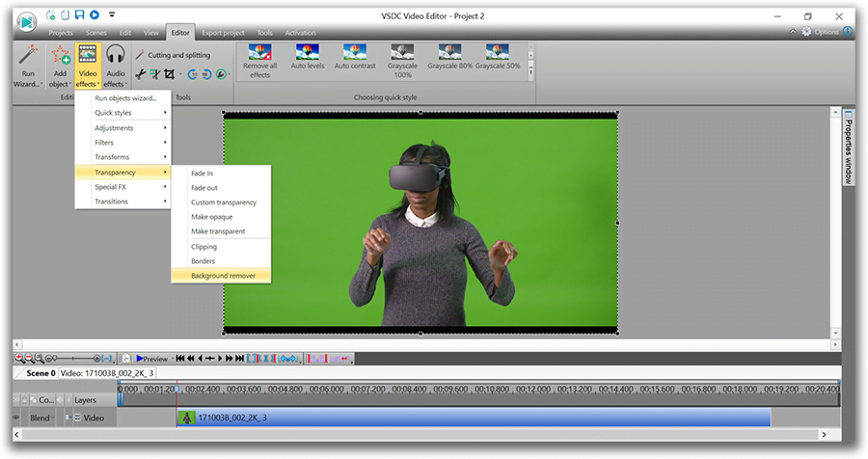Open the Scene 0 timeline tab
The width and height of the screenshot is (868, 459).
point(41,372)
